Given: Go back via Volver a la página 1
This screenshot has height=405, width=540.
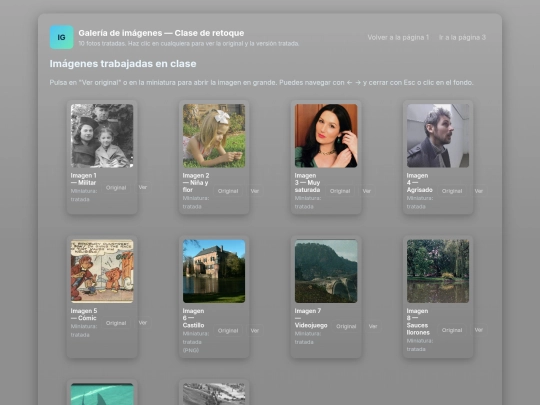Looking at the screenshot, I should click(398, 38).
